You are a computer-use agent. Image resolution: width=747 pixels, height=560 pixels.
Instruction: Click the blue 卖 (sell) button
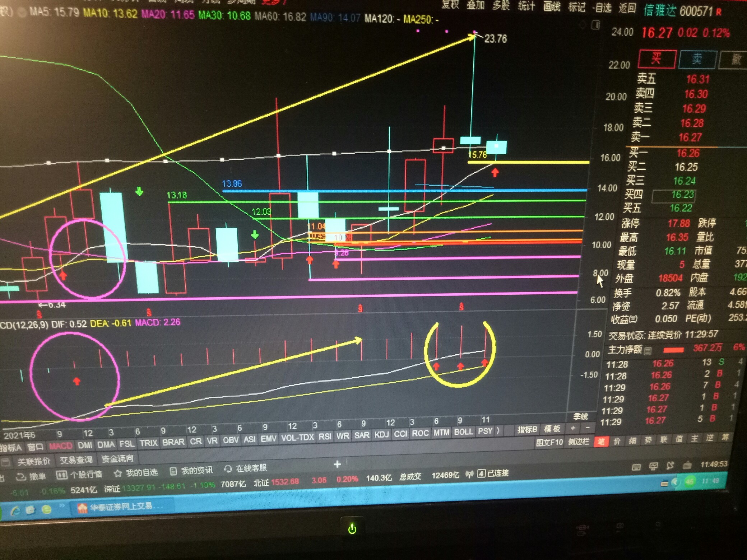click(697, 59)
